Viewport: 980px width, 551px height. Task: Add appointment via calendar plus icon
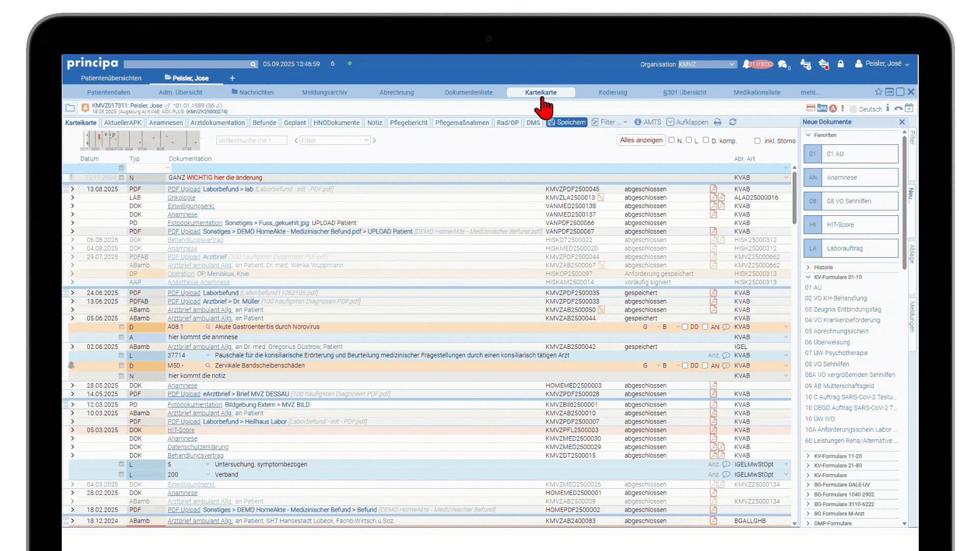pos(909,108)
